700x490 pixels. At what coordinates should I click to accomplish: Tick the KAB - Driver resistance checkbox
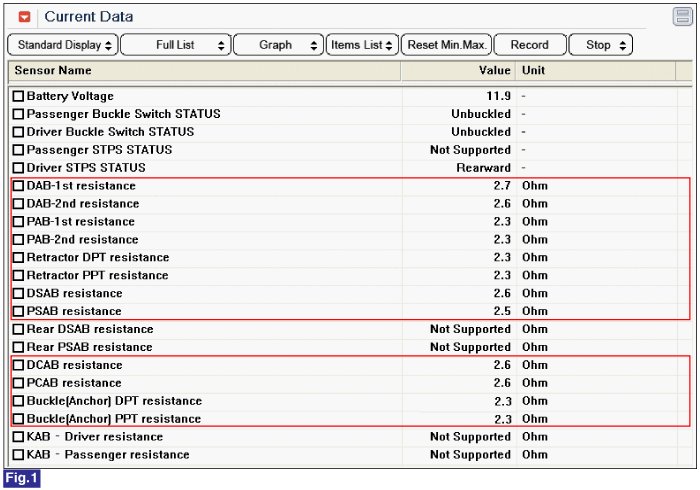pyautogui.click(x=18, y=437)
